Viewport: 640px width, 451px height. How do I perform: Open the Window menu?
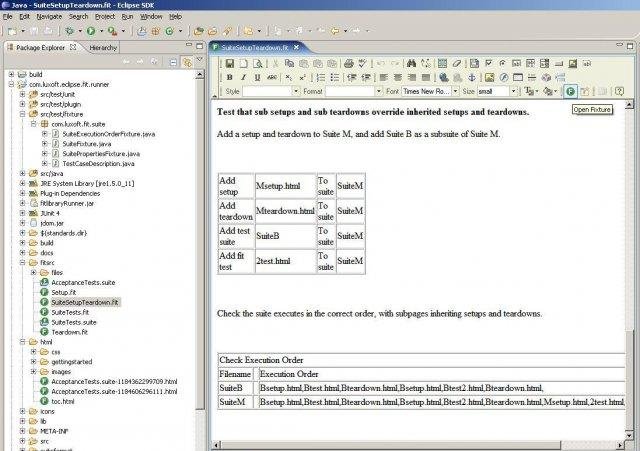151,17
